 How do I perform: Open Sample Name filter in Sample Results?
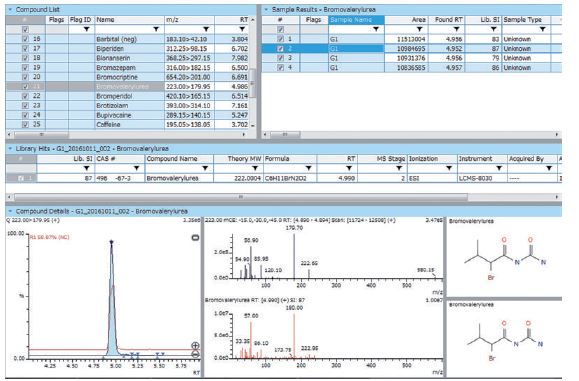coord(376,29)
